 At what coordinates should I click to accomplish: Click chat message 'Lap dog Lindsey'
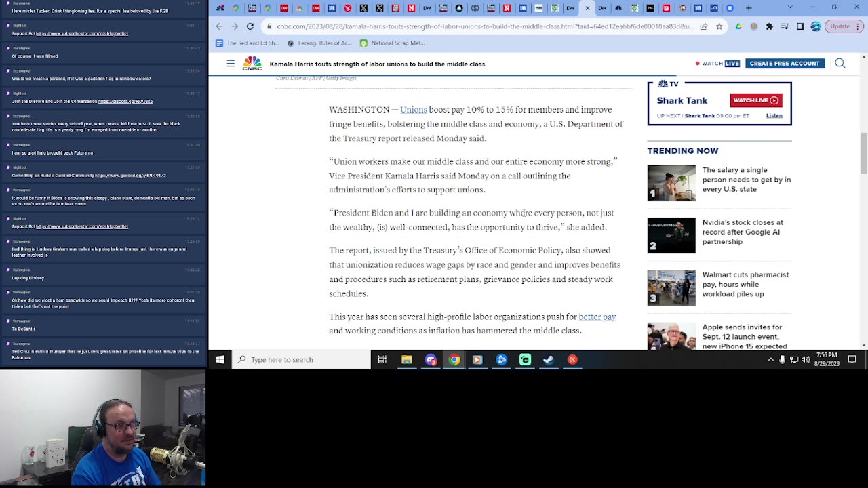coord(28,278)
